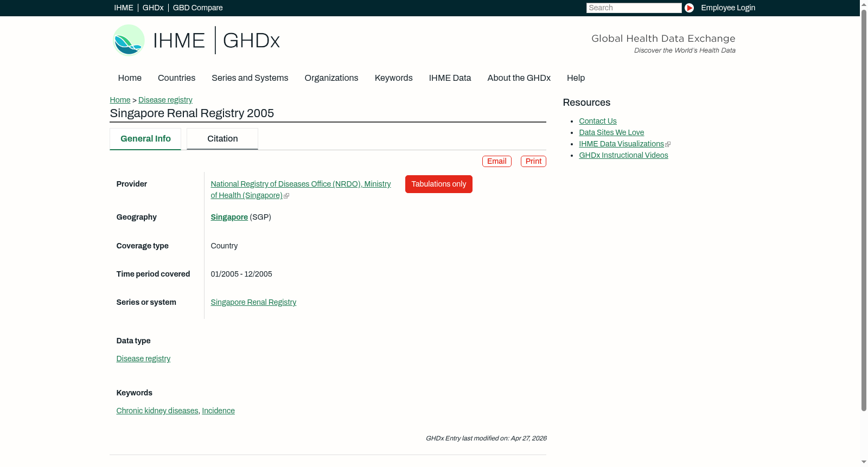Viewport: 868px width, 467px height.
Task: Open National Registry of Diseases Office provider link
Action: point(301,190)
